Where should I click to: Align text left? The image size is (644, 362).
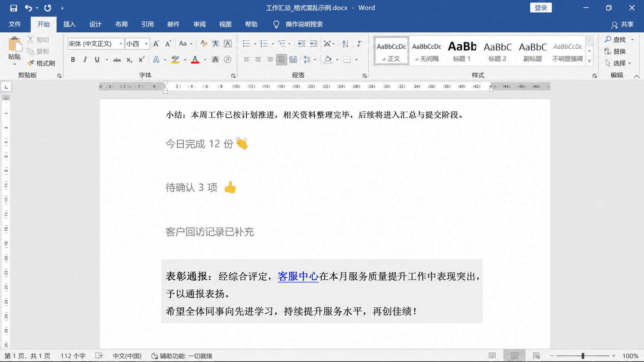pos(247,59)
